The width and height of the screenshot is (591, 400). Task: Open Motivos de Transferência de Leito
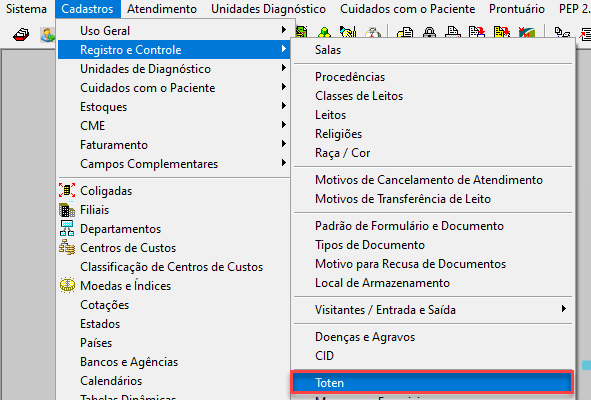coord(433,199)
